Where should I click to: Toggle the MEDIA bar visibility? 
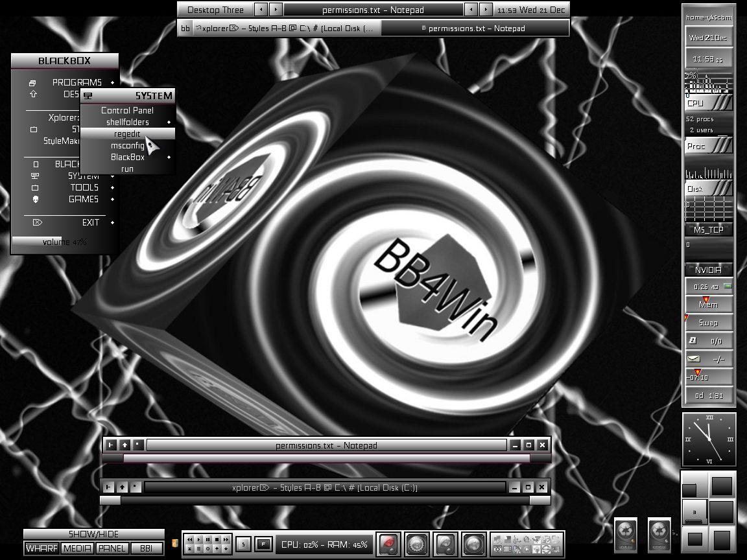[x=77, y=548]
